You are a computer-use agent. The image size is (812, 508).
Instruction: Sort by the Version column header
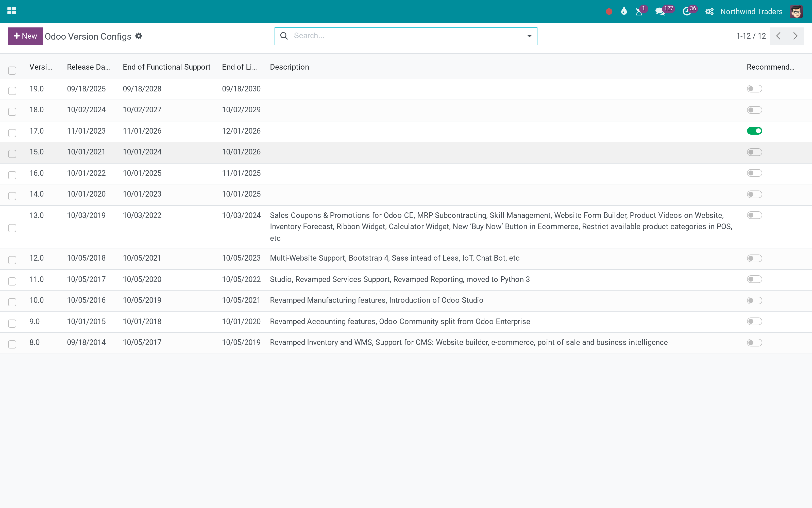click(x=41, y=67)
